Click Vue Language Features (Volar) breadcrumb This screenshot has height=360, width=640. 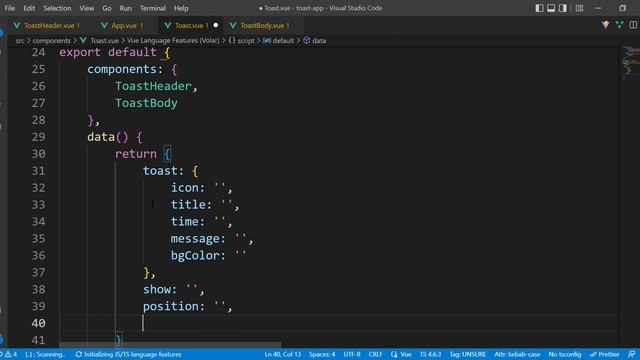coord(173,41)
